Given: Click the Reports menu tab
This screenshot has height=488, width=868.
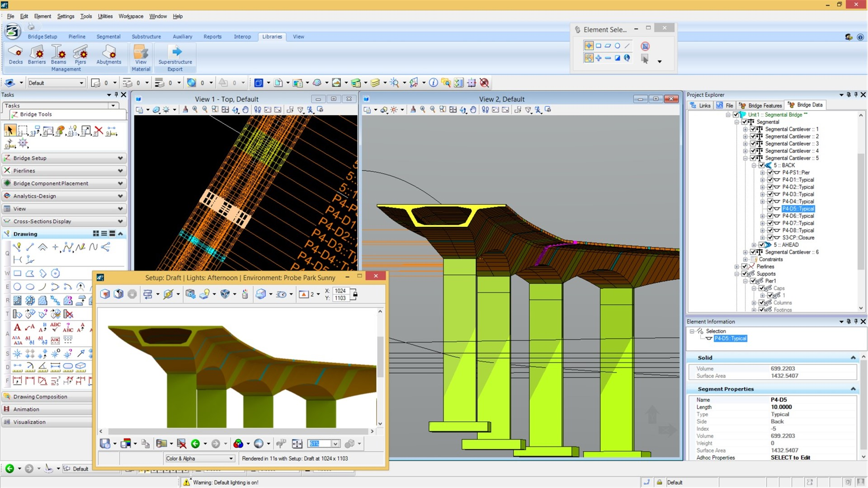Looking at the screenshot, I should [x=212, y=37].
